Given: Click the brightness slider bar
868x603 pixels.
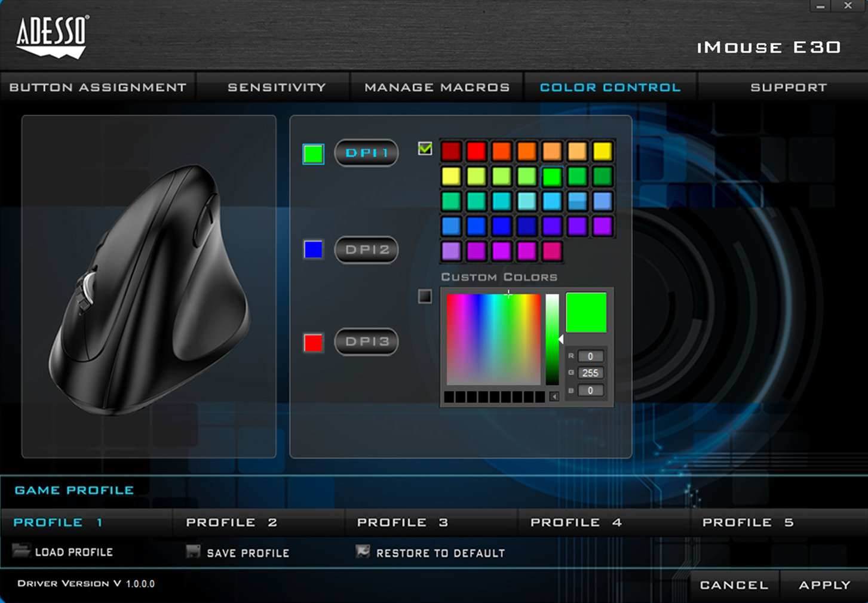Looking at the screenshot, I should (552, 339).
